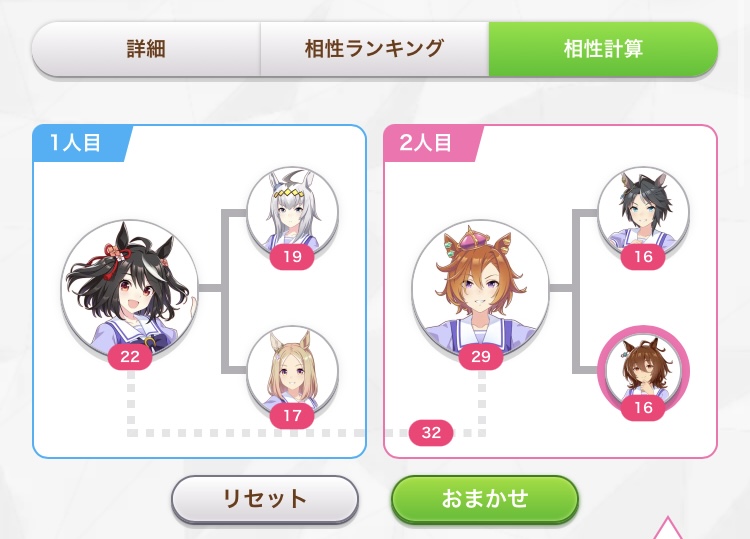Click the リセット button
Screen dimensions: 750x539
tap(265, 499)
